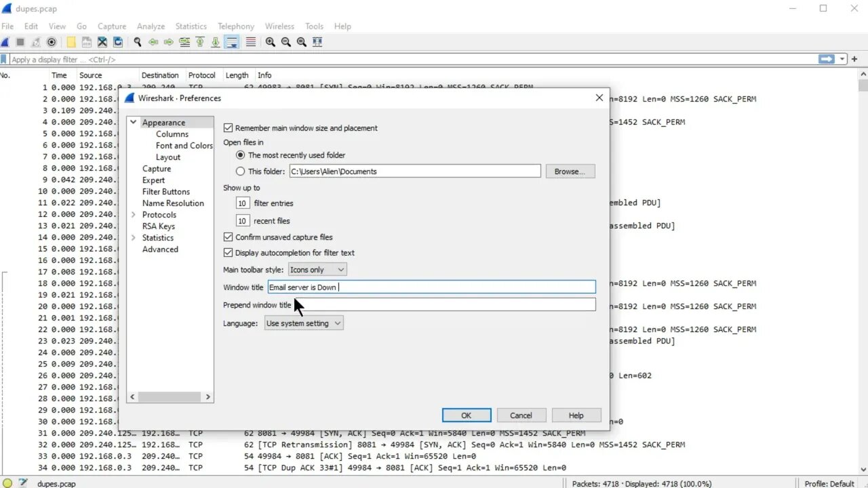Jump to the last packet
Viewport: 868px width, 488px height.
coord(216,42)
